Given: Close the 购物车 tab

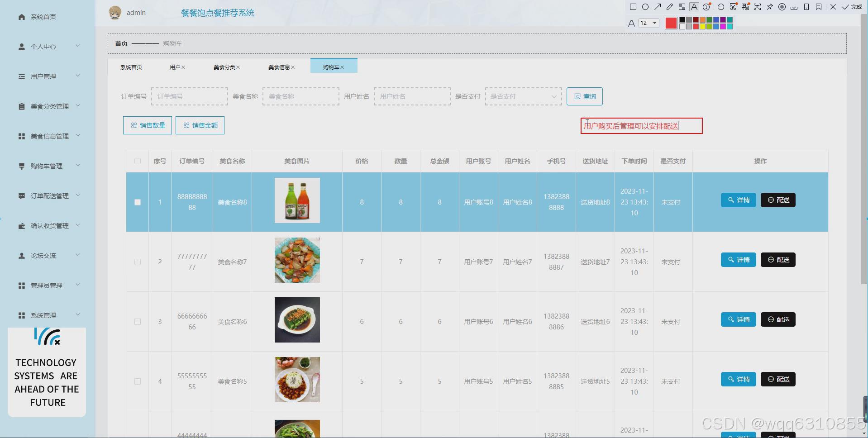Looking at the screenshot, I should (x=342, y=67).
